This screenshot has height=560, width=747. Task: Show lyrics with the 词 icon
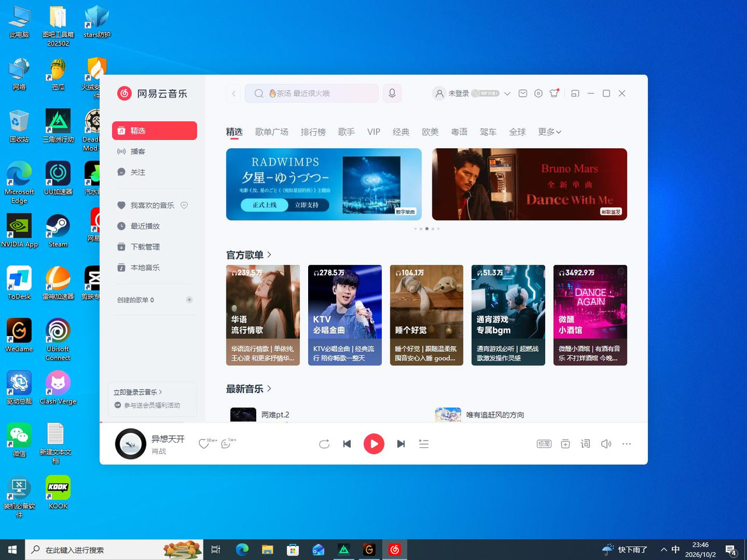tap(585, 444)
